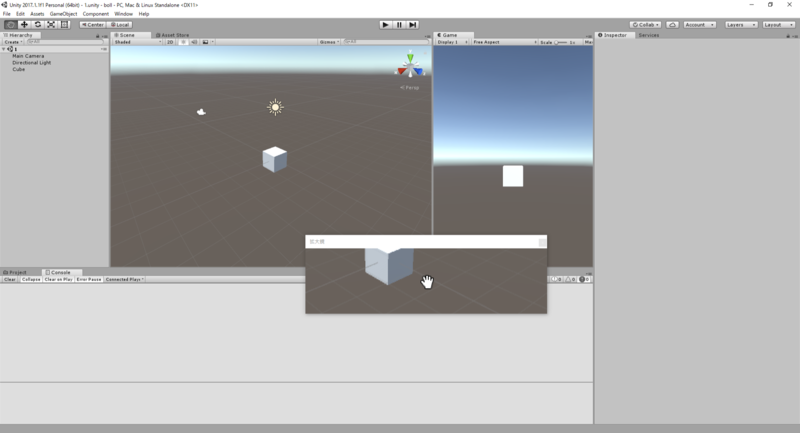The width and height of the screenshot is (800, 433).
Task: Open the Display 1 dropdown
Action: click(453, 42)
